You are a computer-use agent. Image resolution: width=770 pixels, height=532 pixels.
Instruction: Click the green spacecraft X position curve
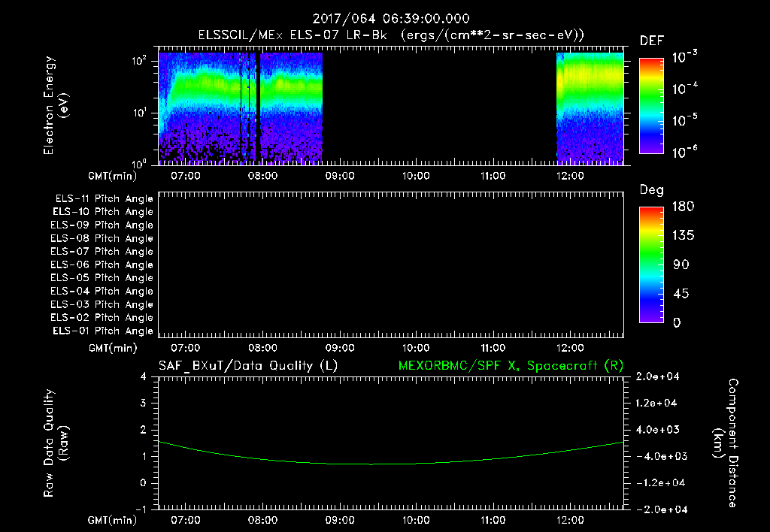pos(391,464)
